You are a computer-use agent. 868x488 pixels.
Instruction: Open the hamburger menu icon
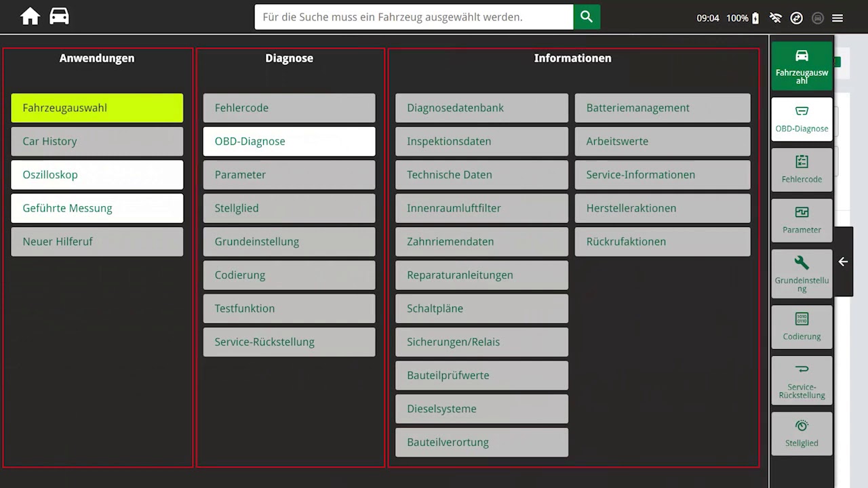pos(837,18)
